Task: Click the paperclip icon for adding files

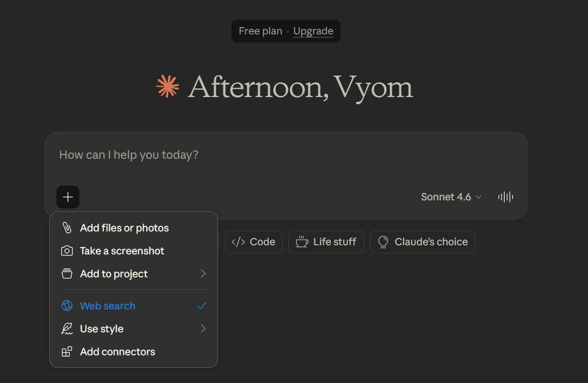Action: pos(67,228)
